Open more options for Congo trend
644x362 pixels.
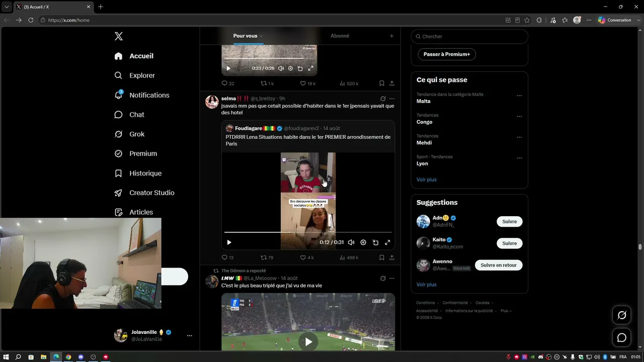click(x=519, y=116)
